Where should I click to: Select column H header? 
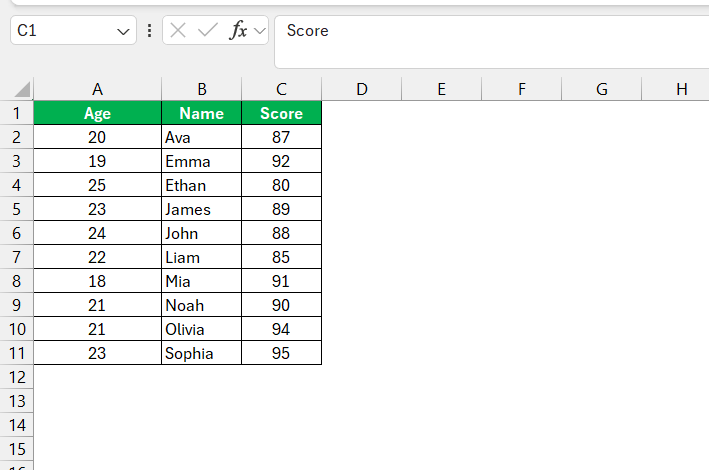pos(676,89)
